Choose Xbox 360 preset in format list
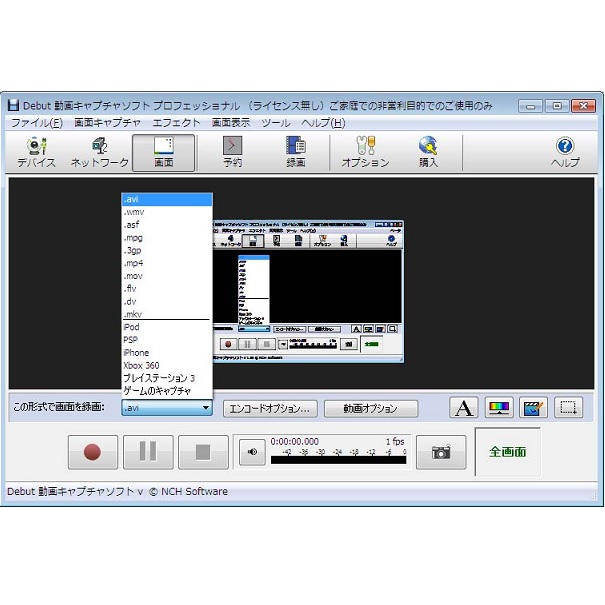The height and width of the screenshot is (605, 605). click(167, 365)
